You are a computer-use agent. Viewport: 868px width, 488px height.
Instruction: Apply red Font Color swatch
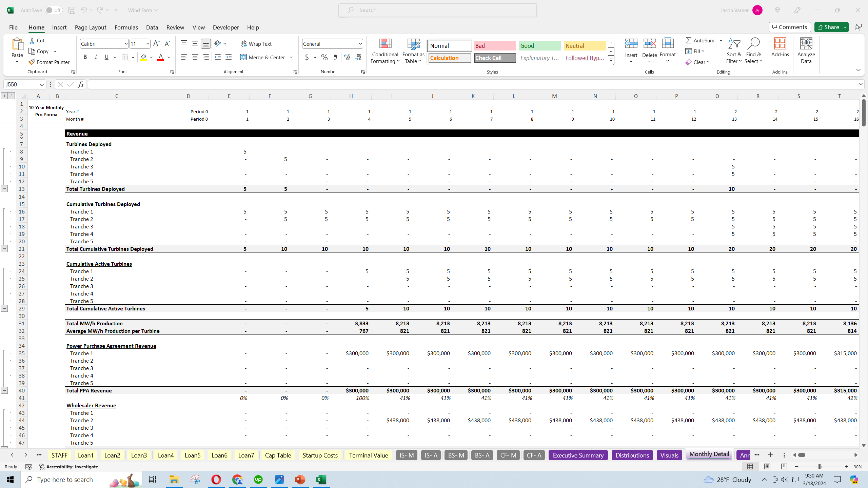tap(161, 57)
